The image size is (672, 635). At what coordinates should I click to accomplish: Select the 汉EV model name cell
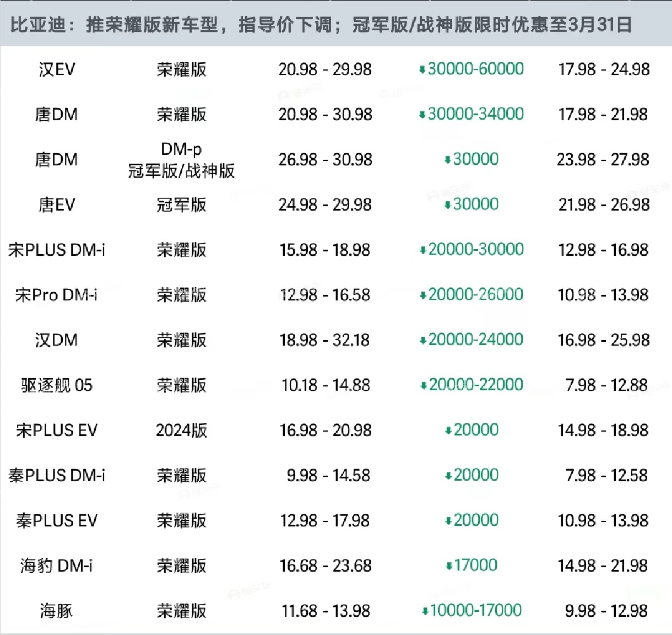click(57, 69)
